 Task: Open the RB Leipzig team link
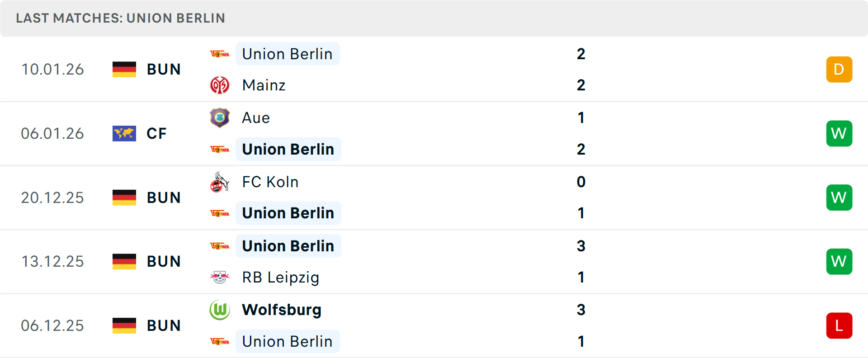280,277
